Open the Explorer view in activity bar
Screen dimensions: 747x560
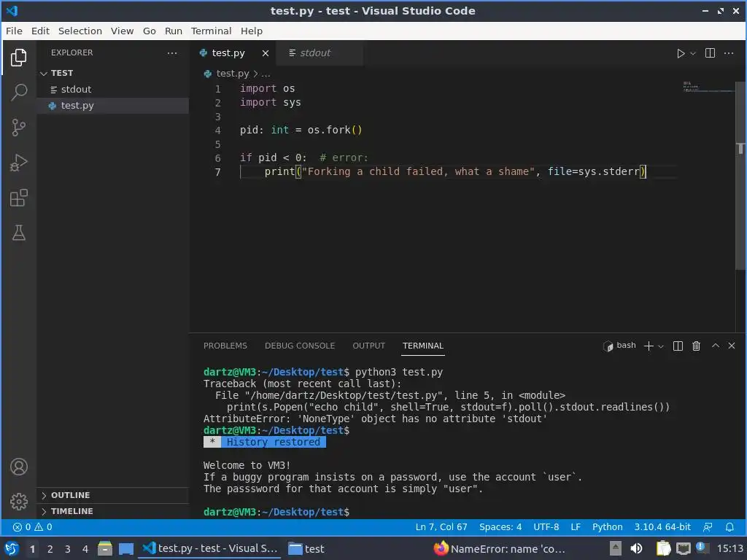(18, 58)
